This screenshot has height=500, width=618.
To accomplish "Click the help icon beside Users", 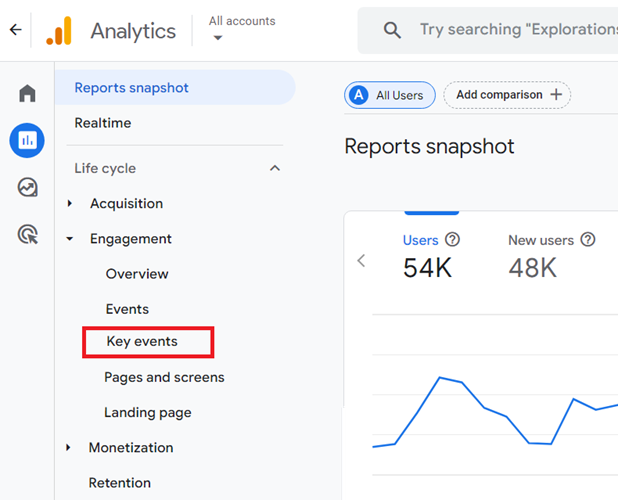I will click(x=453, y=240).
